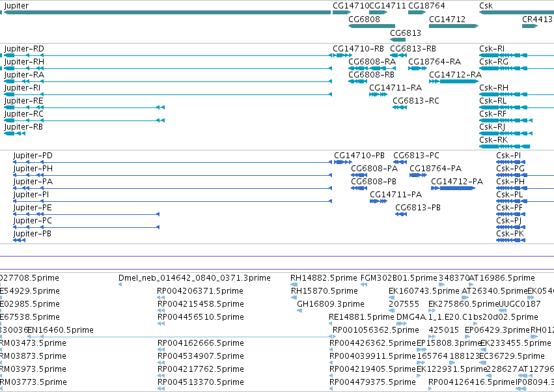Select EST RP004162666.5prime

[201, 343]
